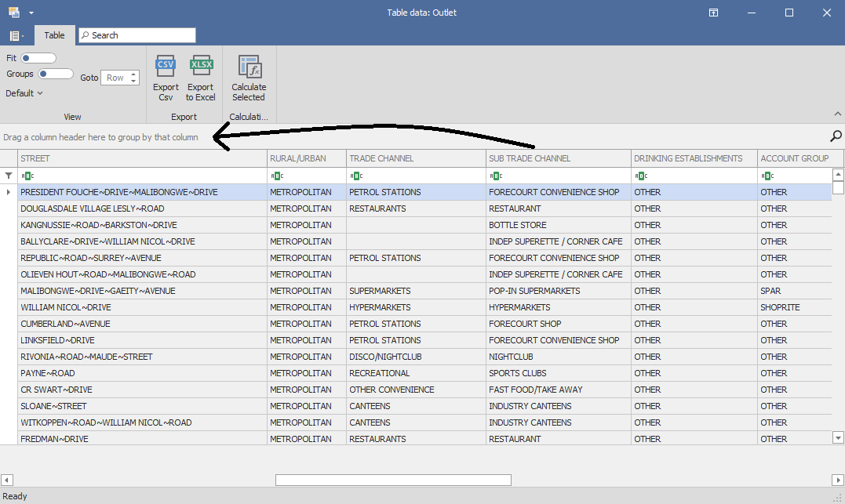Click the Export Csv icon
The height and width of the screenshot is (504, 845).
166,67
